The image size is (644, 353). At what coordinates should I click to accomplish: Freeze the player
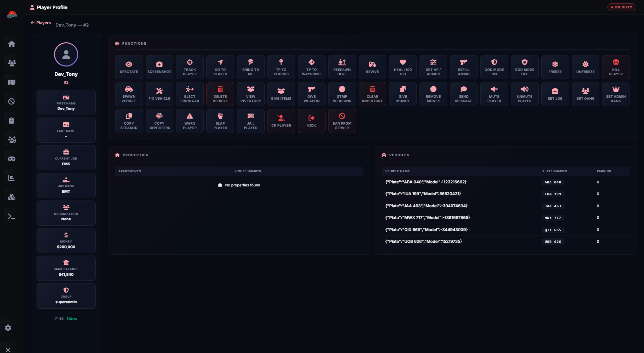[555, 67]
